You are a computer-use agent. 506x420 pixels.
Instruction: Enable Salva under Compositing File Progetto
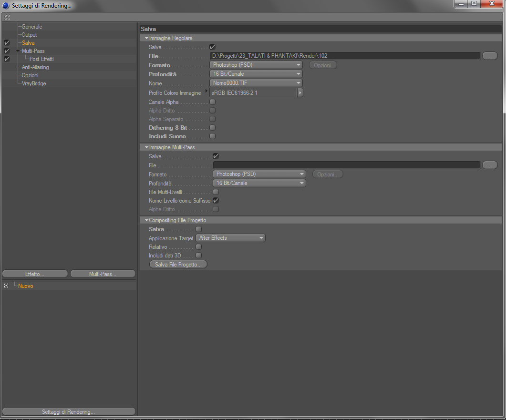[198, 229]
